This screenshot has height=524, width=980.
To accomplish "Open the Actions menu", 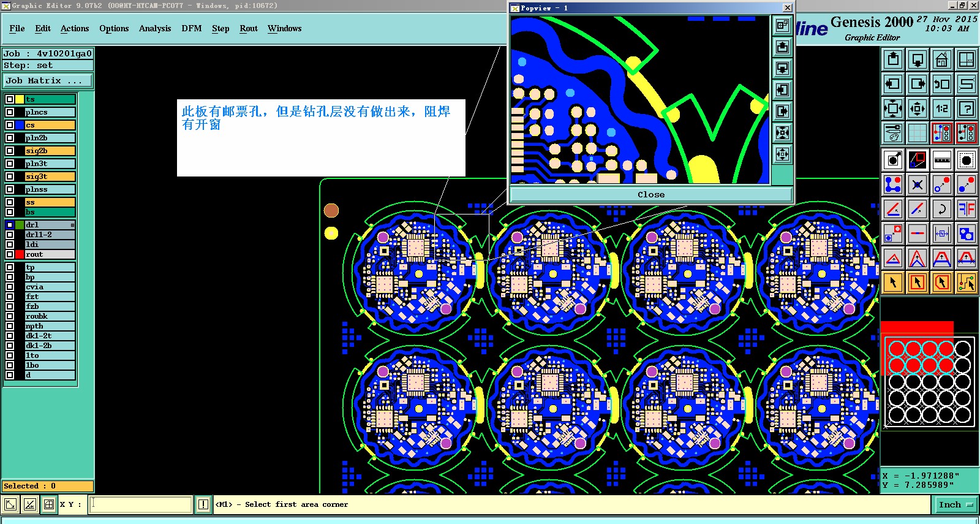I will click(x=75, y=28).
